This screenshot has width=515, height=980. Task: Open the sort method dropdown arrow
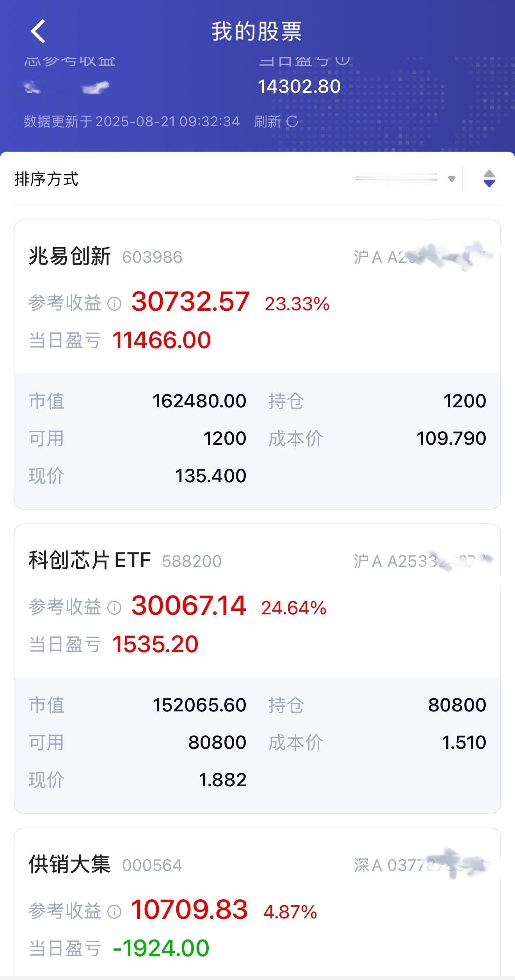click(x=452, y=179)
